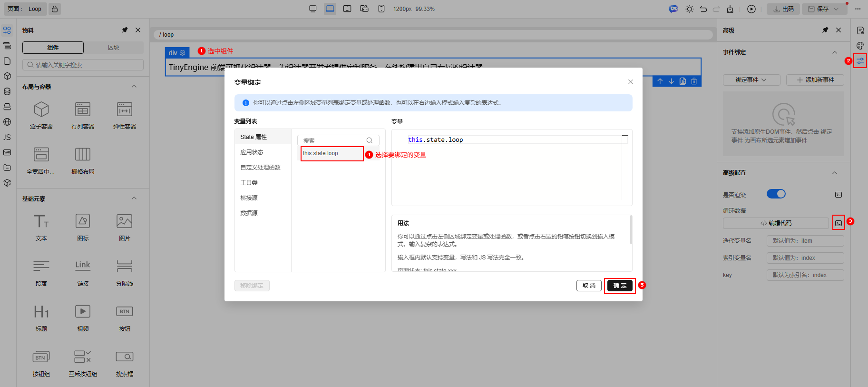The height and width of the screenshot is (387, 868).
Task: Collapse the 高级配置 section
Action: coord(834,173)
